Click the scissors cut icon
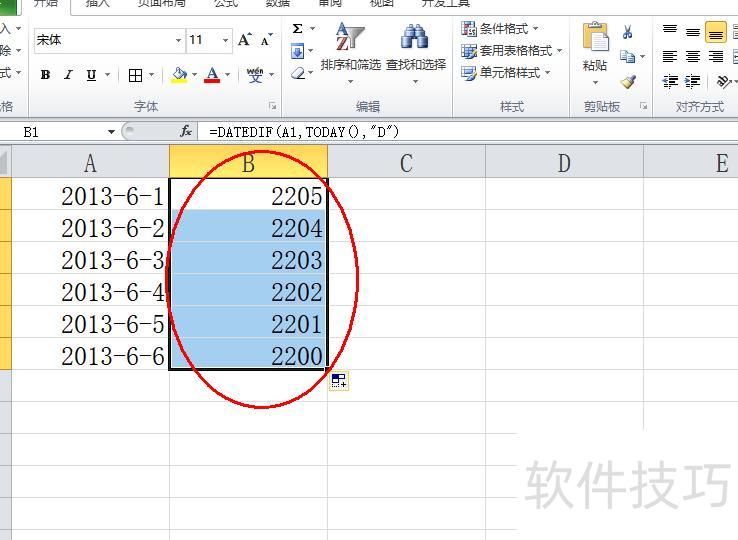 coord(627,32)
